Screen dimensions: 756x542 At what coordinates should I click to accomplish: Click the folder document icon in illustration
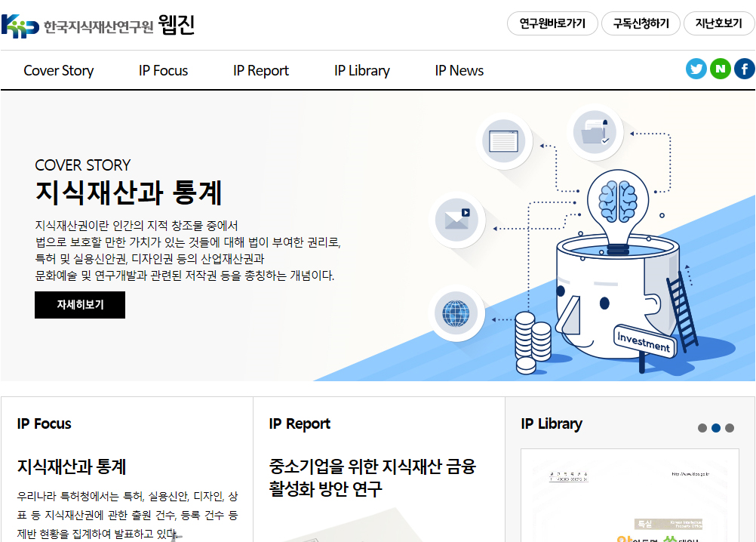(595, 132)
